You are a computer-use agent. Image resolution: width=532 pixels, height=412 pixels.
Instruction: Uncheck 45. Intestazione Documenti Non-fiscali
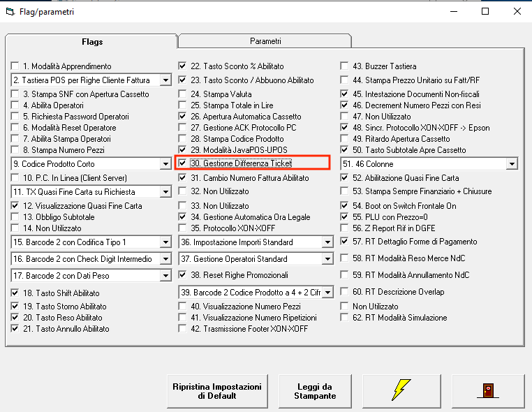click(344, 94)
